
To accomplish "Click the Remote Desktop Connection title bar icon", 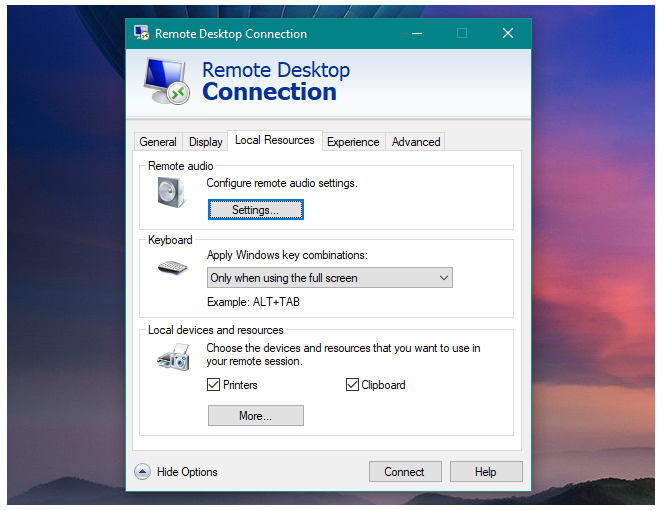I will coord(141,33).
